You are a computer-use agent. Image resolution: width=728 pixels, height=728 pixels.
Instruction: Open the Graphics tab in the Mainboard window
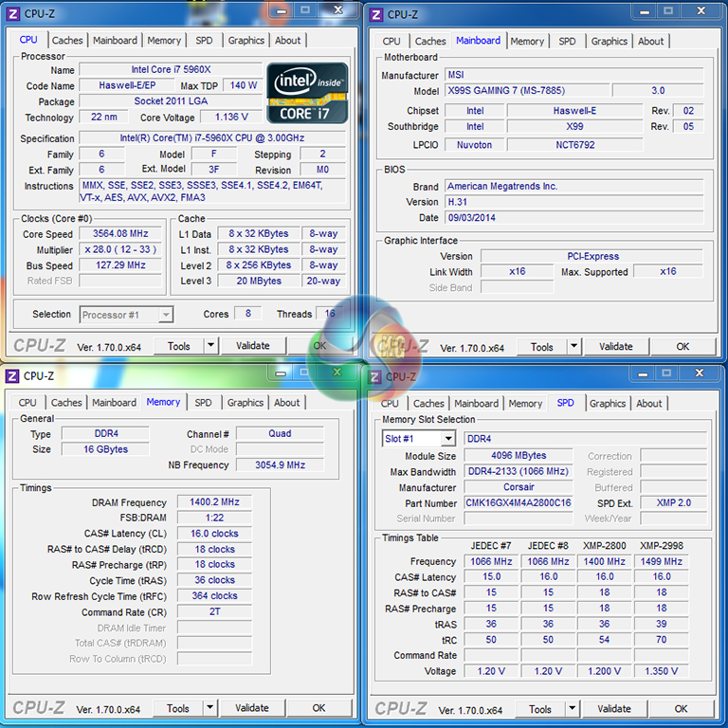tap(609, 42)
